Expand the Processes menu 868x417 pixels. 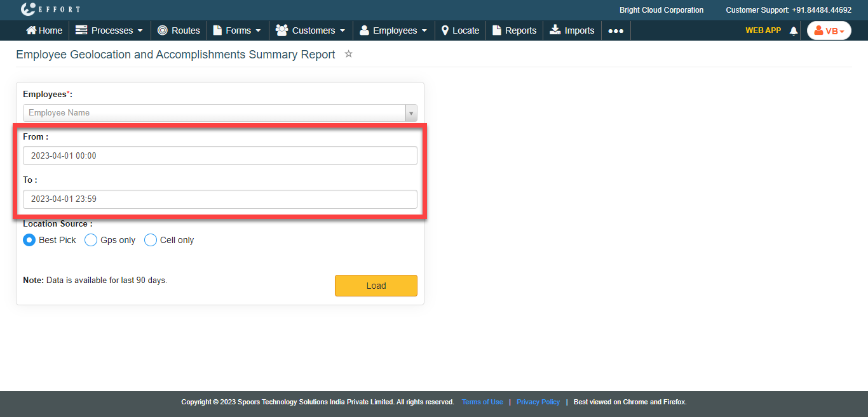(x=109, y=30)
